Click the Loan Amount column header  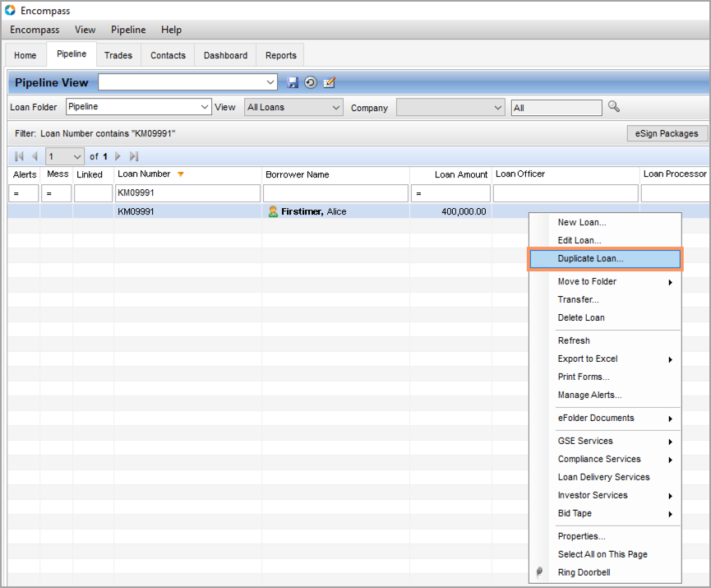click(450, 174)
